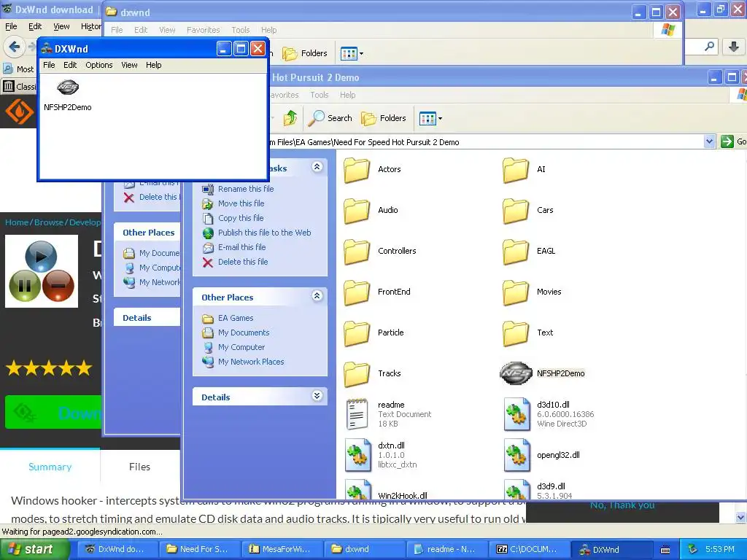
Task: Select the dxtn.dll file
Action: point(382,455)
